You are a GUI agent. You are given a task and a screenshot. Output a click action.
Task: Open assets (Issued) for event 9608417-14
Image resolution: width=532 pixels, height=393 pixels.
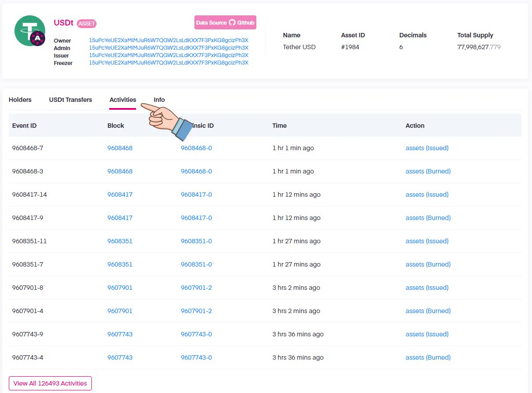pyautogui.click(x=427, y=195)
